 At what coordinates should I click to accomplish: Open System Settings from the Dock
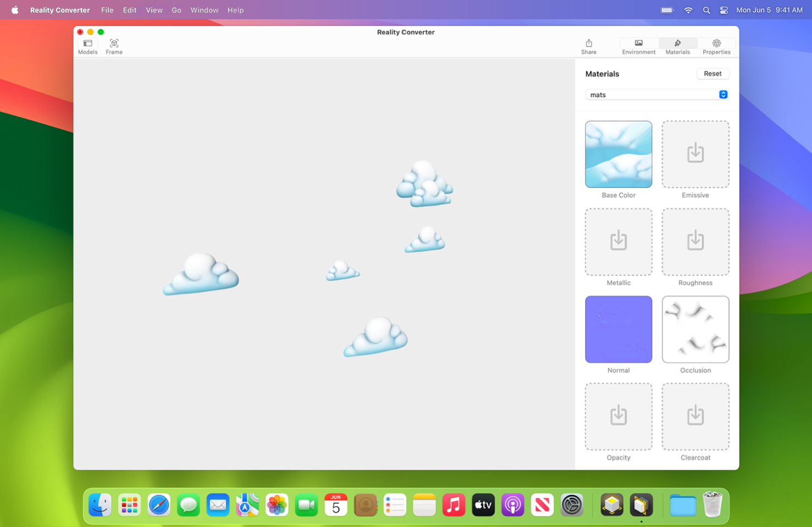coord(572,504)
